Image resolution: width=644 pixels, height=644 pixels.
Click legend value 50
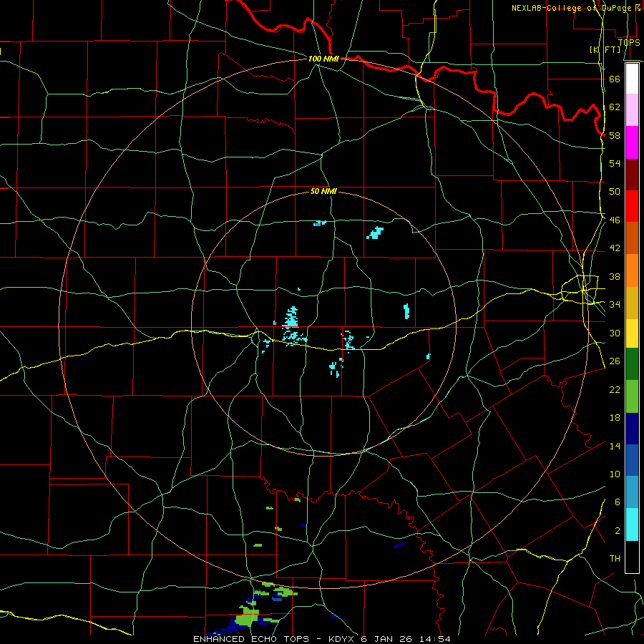point(615,191)
